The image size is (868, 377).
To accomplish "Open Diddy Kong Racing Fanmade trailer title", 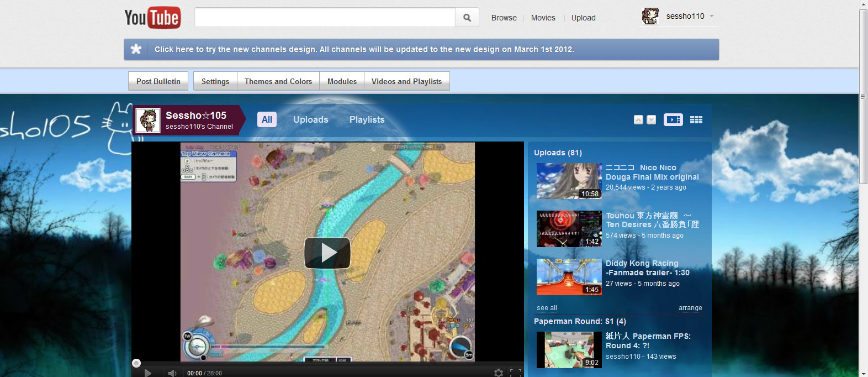I will [648, 268].
